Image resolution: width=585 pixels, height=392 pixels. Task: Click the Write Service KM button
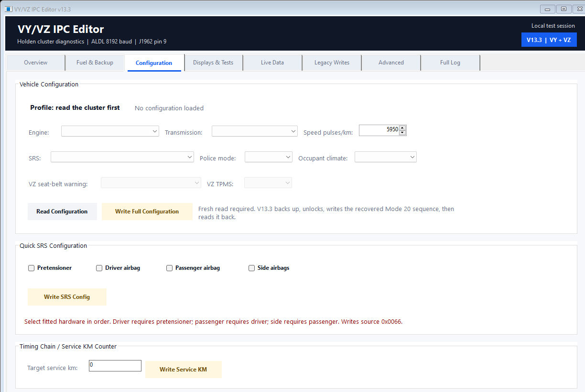184,370
